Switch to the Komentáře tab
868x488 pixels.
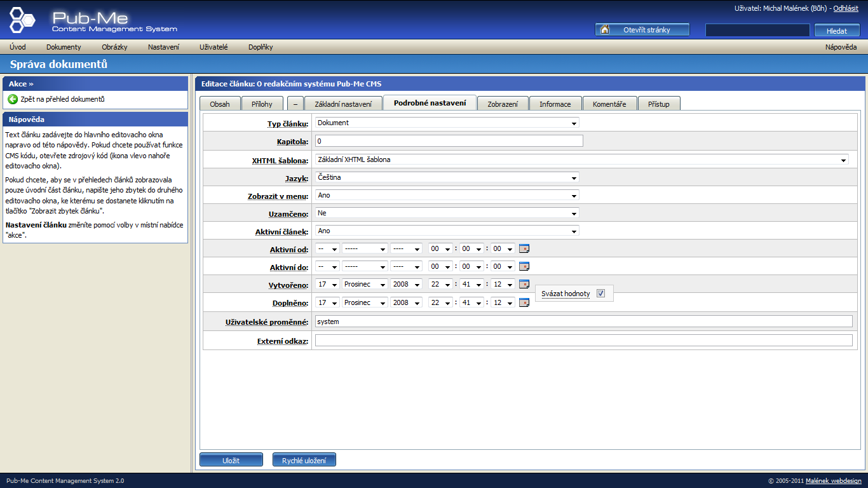(x=609, y=104)
